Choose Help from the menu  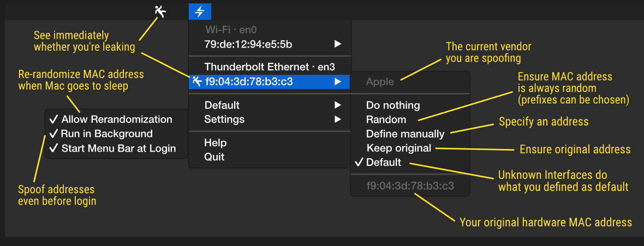click(x=216, y=143)
